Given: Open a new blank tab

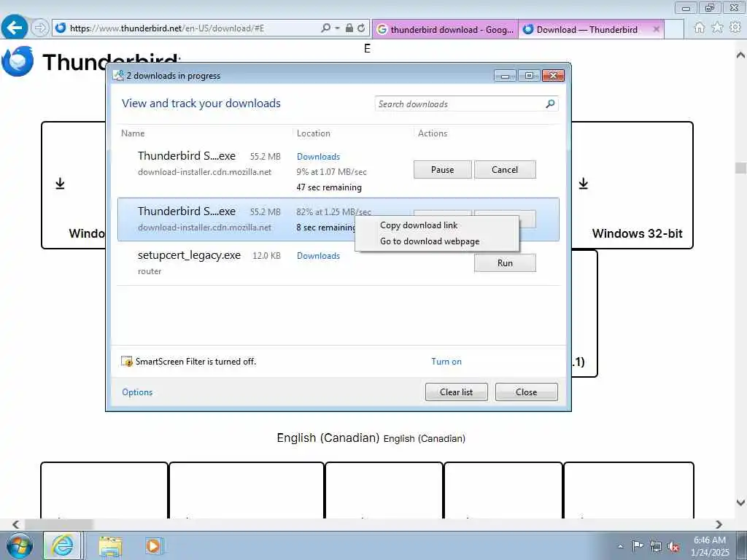Looking at the screenshot, I should [x=673, y=29].
